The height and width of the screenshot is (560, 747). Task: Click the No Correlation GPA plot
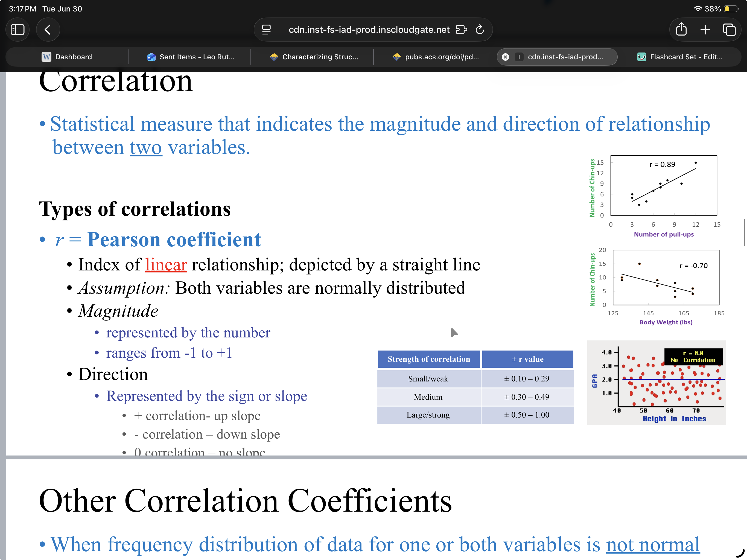(x=656, y=382)
